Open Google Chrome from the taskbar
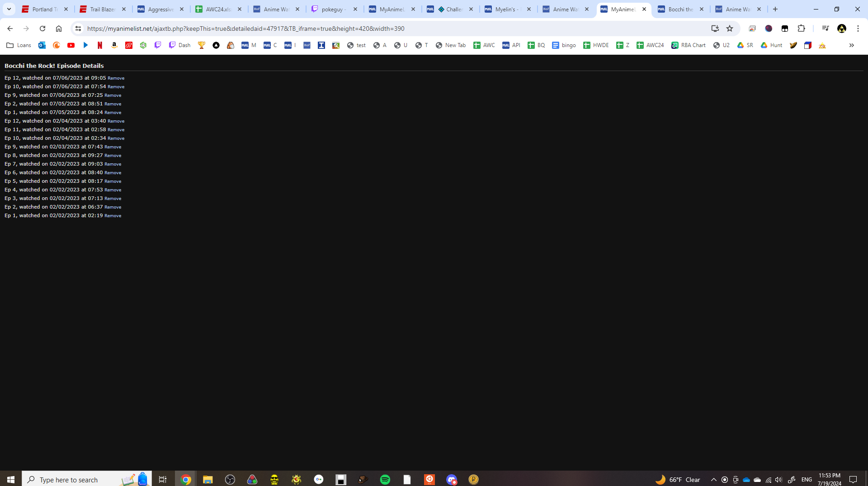868x486 pixels. [x=186, y=480]
